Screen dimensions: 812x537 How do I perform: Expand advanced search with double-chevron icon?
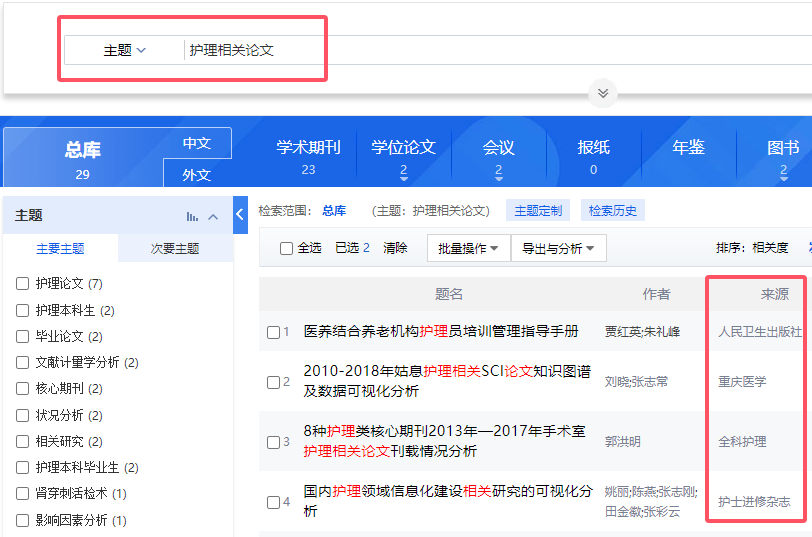603,93
